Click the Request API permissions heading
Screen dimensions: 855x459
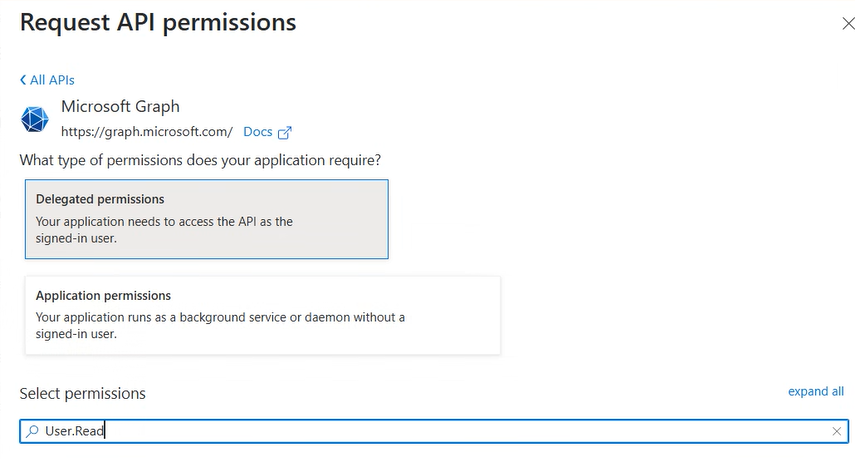pyautogui.click(x=158, y=22)
